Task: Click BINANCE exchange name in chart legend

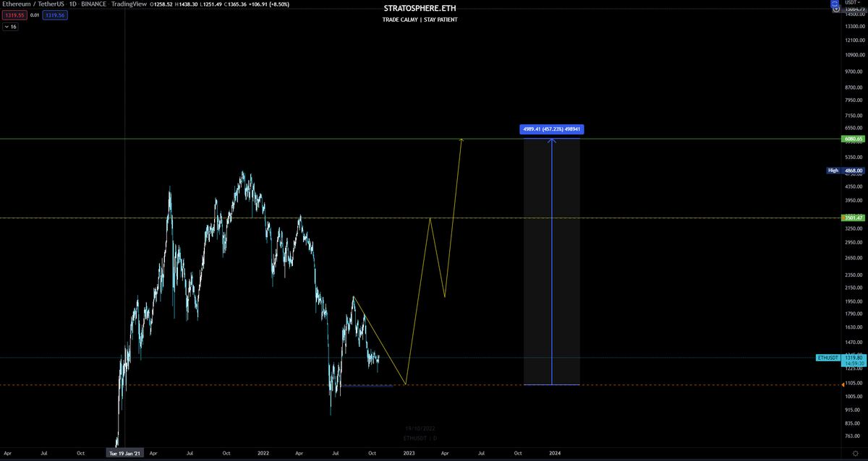Action: [95, 4]
